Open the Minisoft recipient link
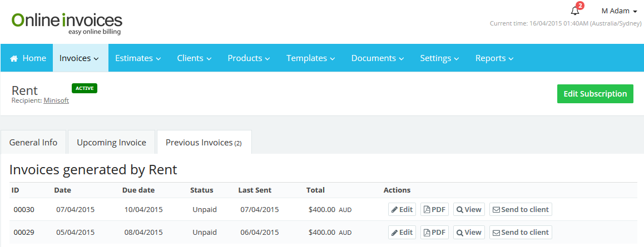Viewport: 644px width, 247px height. click(56, 100)
